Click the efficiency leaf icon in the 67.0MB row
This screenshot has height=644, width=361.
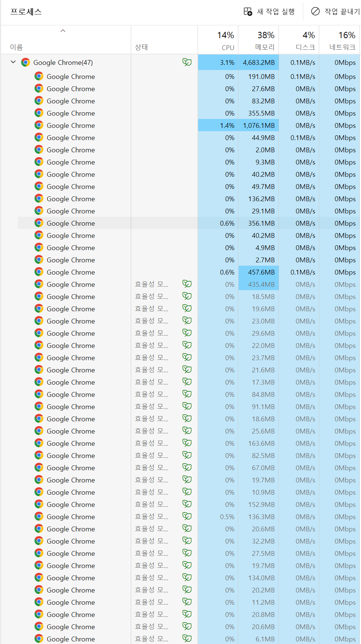(x=187, y=468)
